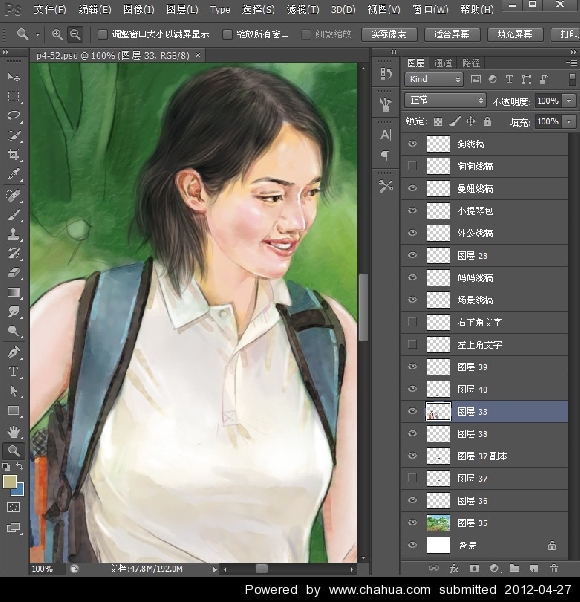Select the Pen tool
580x602 pixels.
(x=13, y=352)
